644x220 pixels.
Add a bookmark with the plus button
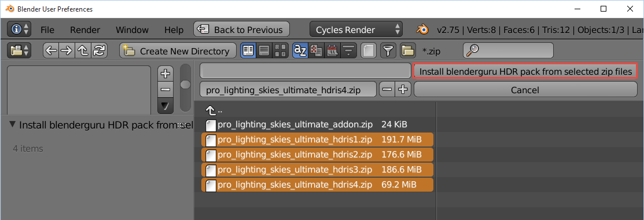pos(165,74)
